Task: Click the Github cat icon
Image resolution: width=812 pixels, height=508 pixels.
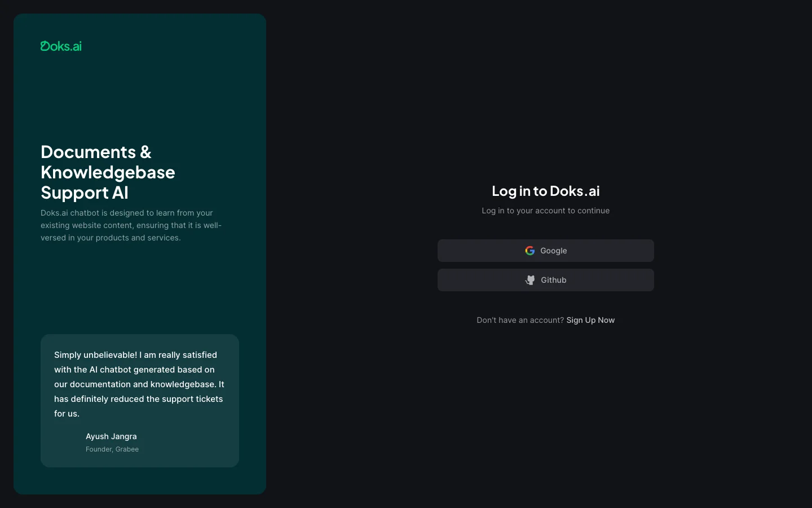Action: click(530, 280)
